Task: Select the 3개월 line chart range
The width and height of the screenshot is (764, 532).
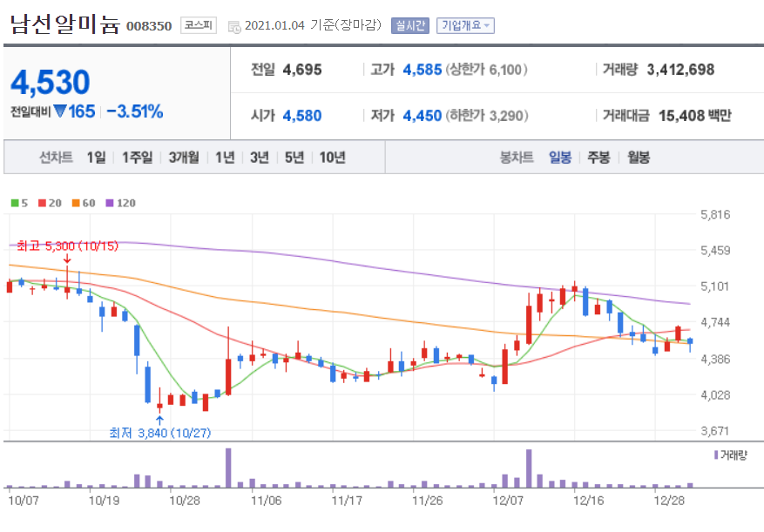Action: tap(184, 158)
